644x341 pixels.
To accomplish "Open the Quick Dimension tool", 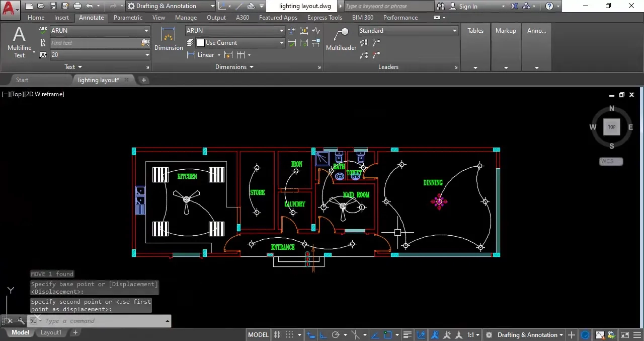I will (x=227, y=55).
